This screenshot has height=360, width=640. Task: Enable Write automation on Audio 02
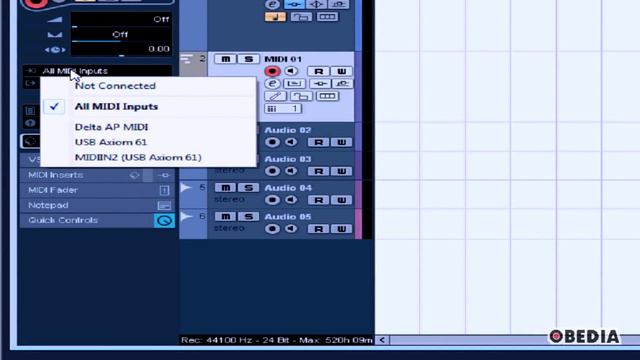[x=342, y=142]
